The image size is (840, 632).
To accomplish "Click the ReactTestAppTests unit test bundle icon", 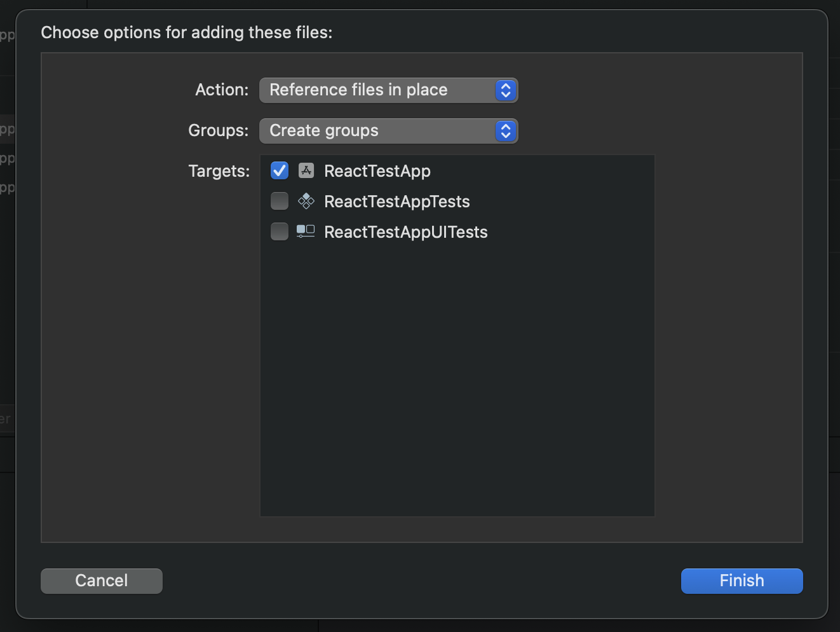I will pos(306,202).
